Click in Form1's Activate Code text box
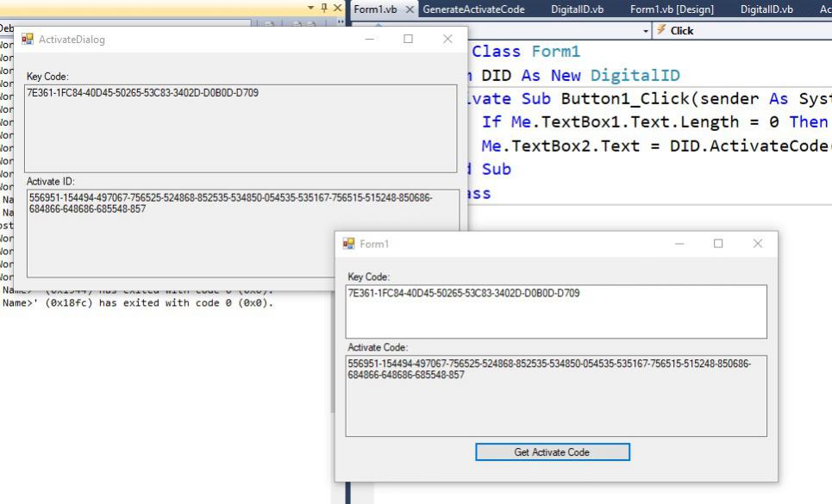This screenshot has height=504, width=832. pos(555,395)
